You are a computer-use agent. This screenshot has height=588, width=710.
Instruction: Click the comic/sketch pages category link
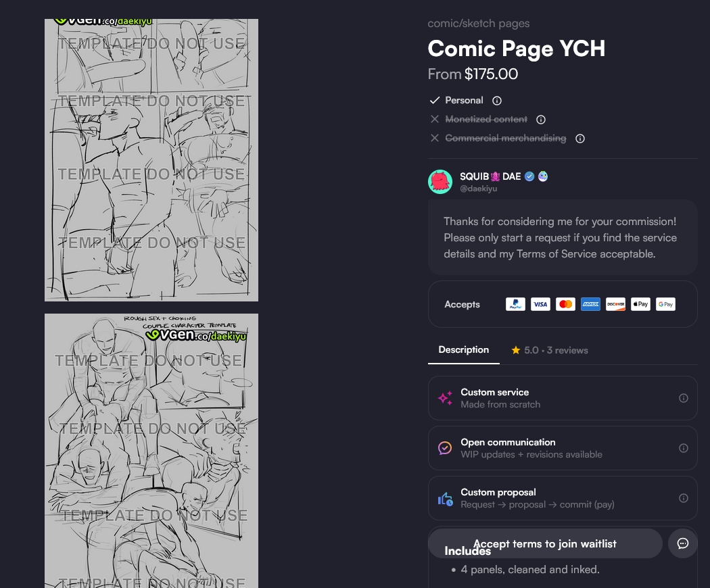[479, 24]
